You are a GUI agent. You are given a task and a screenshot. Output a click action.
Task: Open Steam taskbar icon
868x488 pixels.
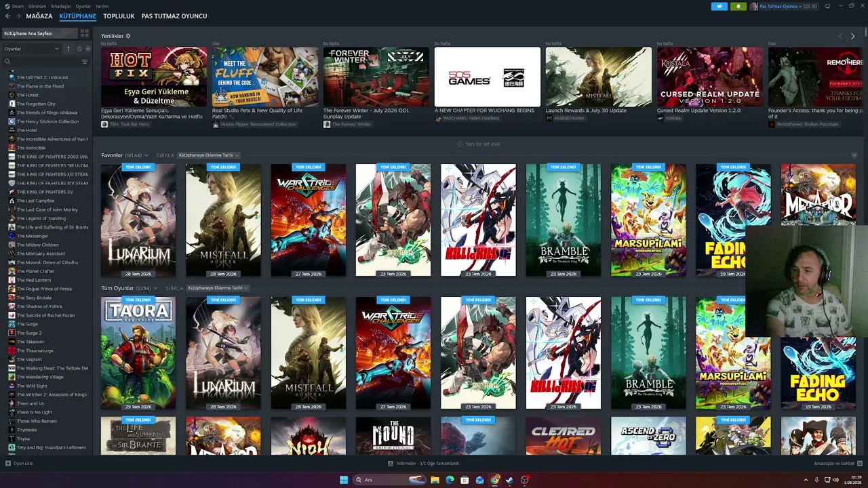[x=510, y=480]
